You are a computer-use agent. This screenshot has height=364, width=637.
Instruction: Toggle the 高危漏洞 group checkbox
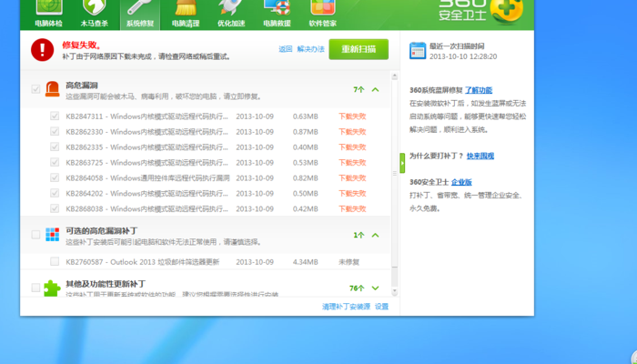coord(35,89)
